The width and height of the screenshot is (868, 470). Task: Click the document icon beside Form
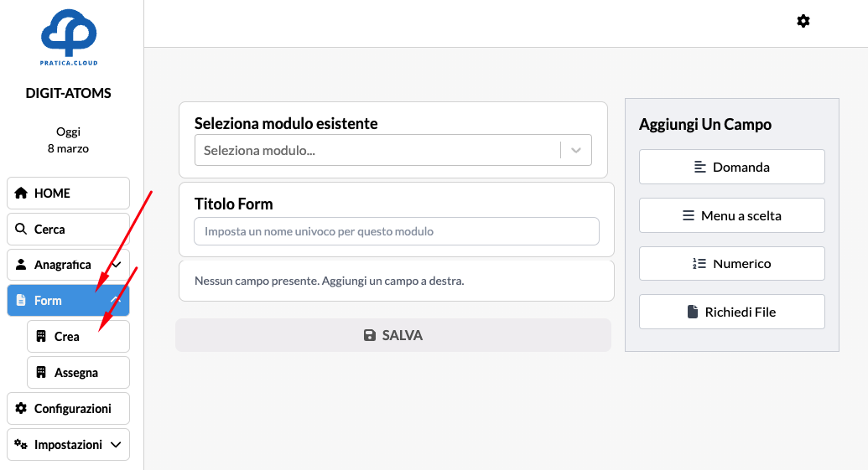(x=22, y=301)
